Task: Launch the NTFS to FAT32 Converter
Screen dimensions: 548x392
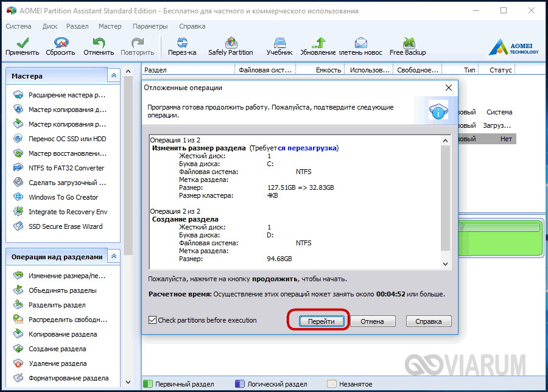Action: [x=66, y=168]
